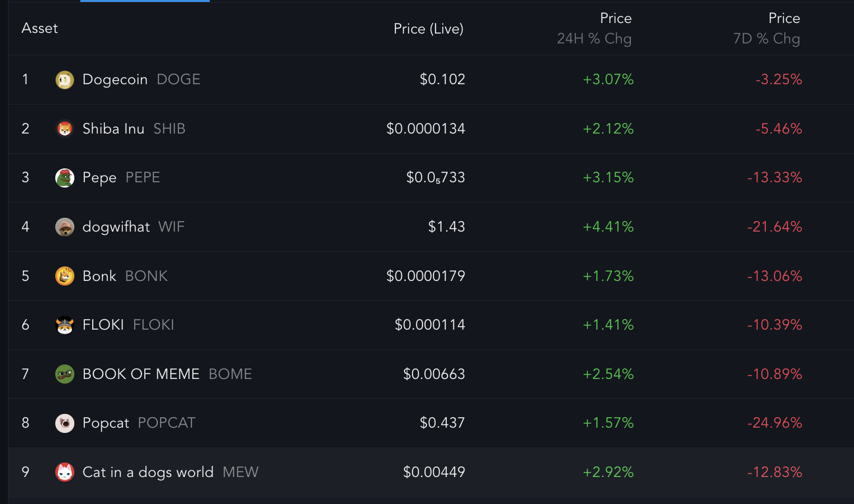The height and width of the screenshot is (504, 854).
Task: Select the active tab underlined in blue
Action: point(145,1)
